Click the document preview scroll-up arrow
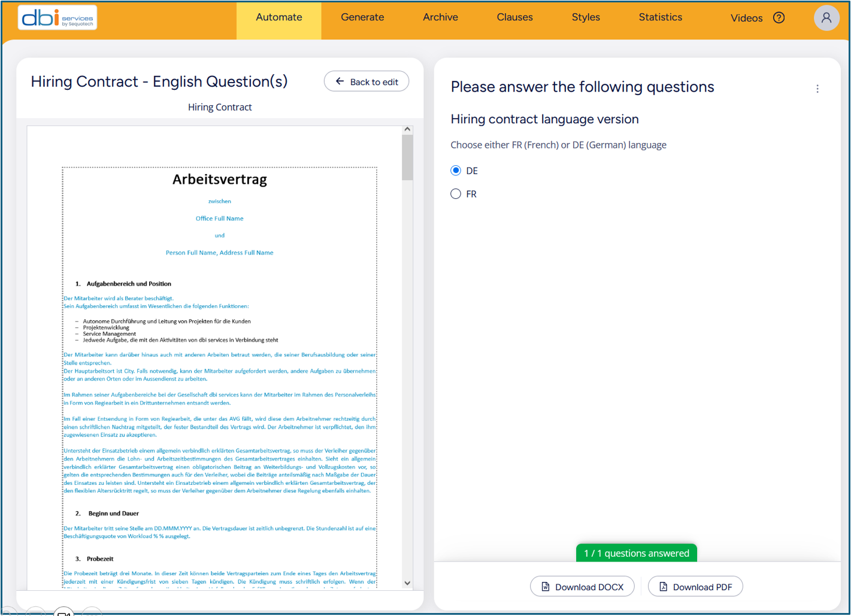 (x=407, y=129)
